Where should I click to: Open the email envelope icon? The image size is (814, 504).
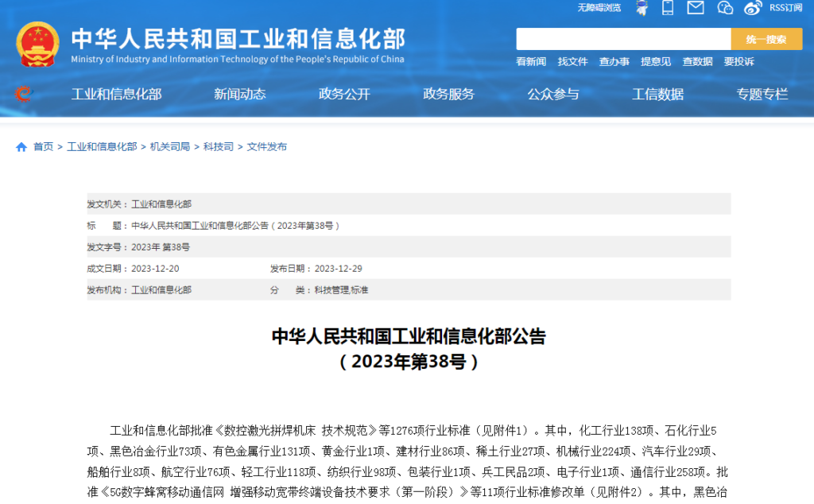[x=695, y=9]
